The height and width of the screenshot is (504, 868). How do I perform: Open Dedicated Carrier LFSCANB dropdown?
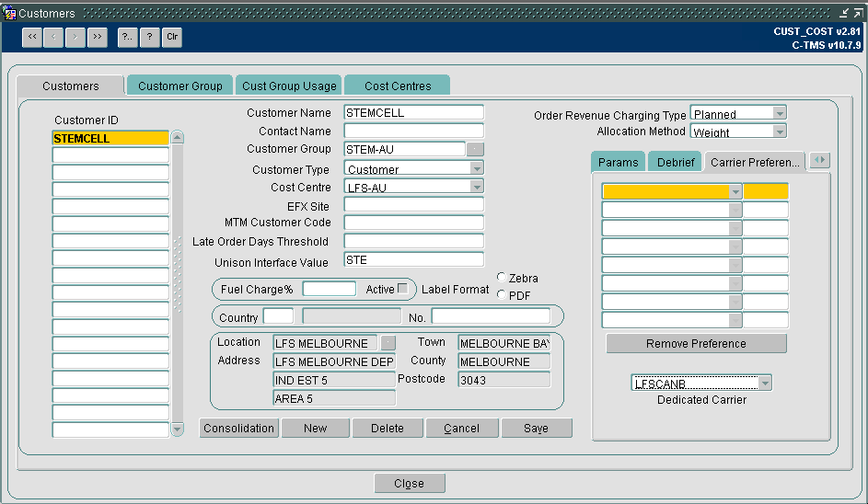click(x=765, y=383)
